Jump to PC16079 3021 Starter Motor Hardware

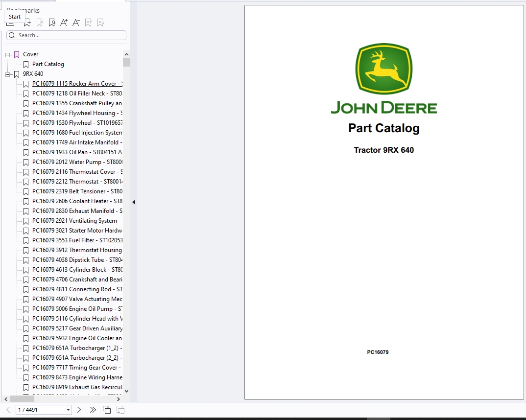click(x=77, y=230)
